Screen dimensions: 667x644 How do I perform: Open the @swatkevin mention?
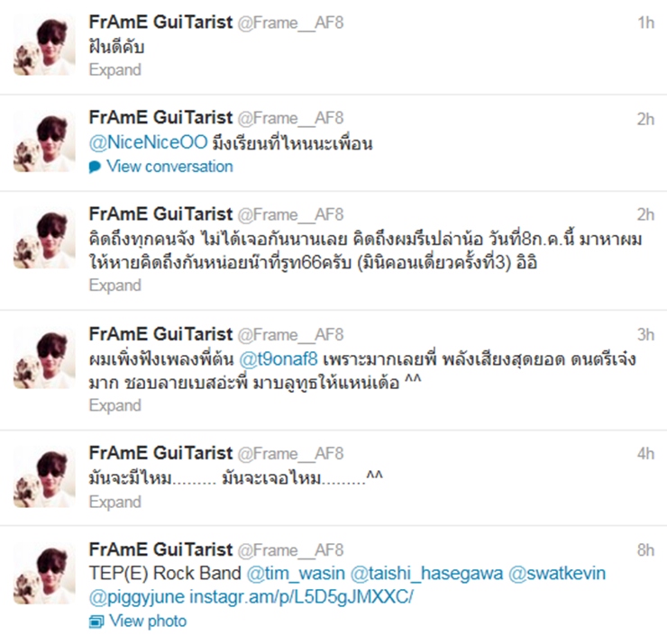point(557,574)
